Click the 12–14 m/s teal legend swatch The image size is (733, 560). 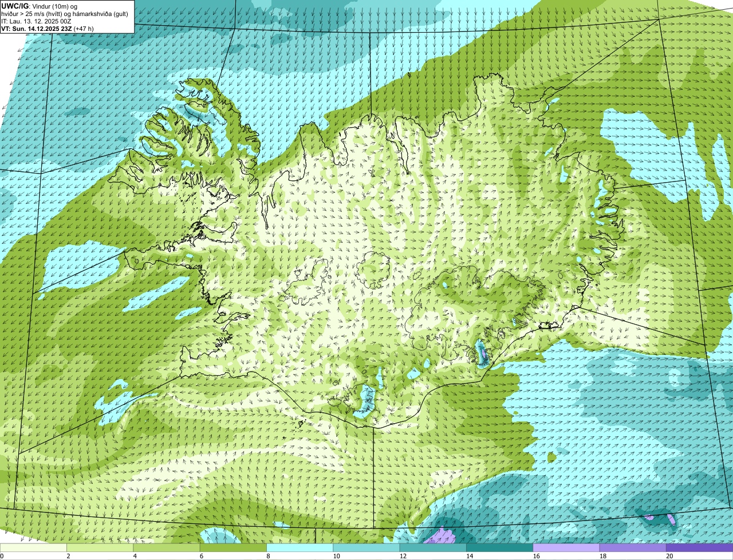tap(433, 548)
